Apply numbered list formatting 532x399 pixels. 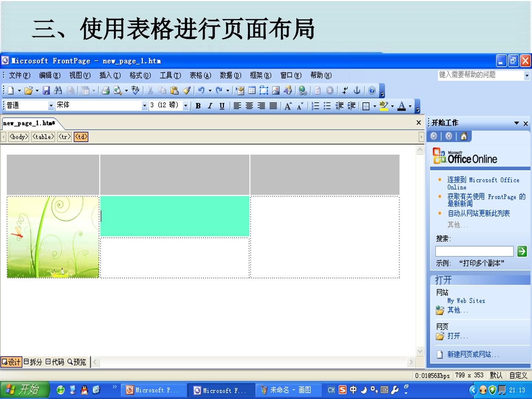(315, 106)
